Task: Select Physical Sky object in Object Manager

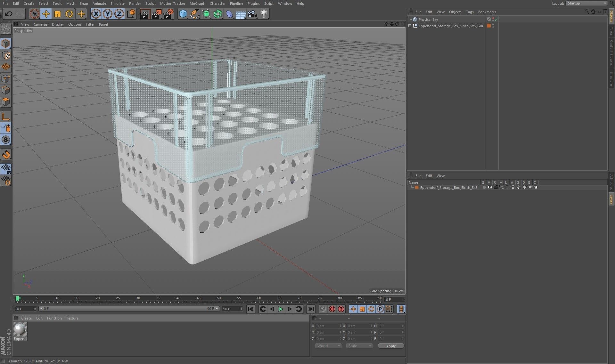Action: [428, 20]
